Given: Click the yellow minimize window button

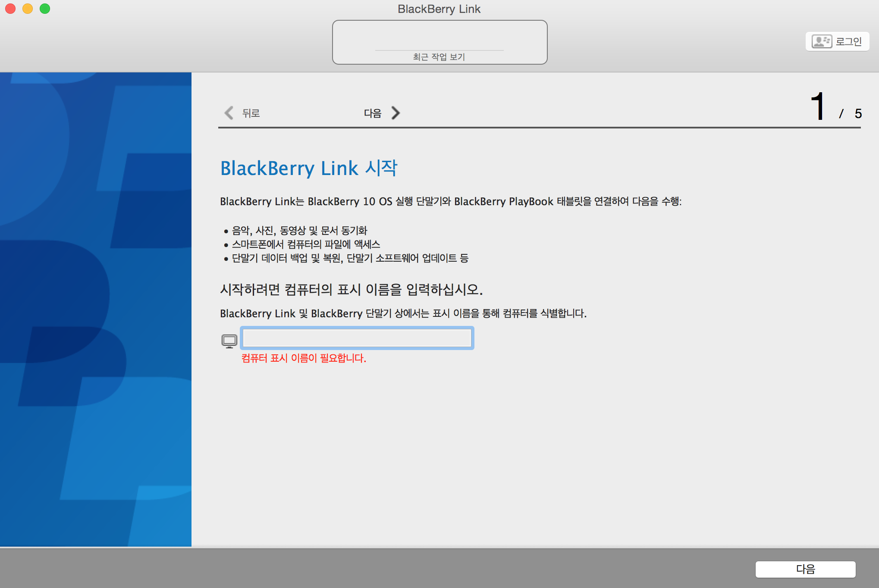Looking at the screenshot, I should [x=28, y=9].
